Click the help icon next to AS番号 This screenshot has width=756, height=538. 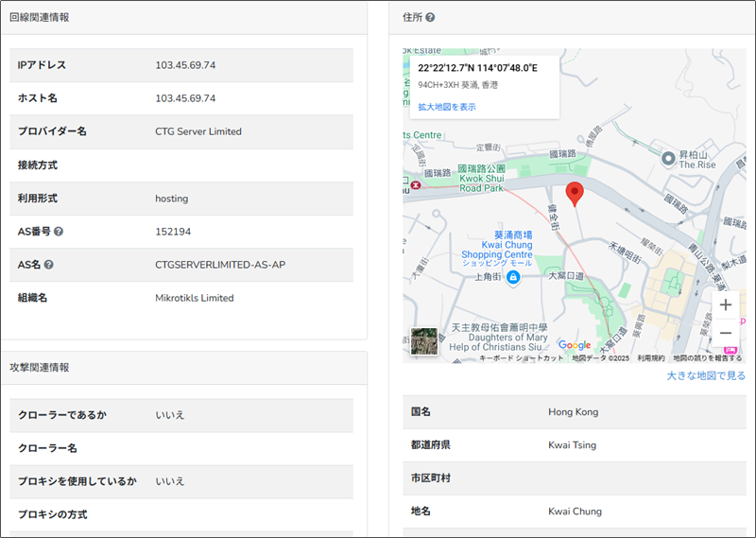59,232
